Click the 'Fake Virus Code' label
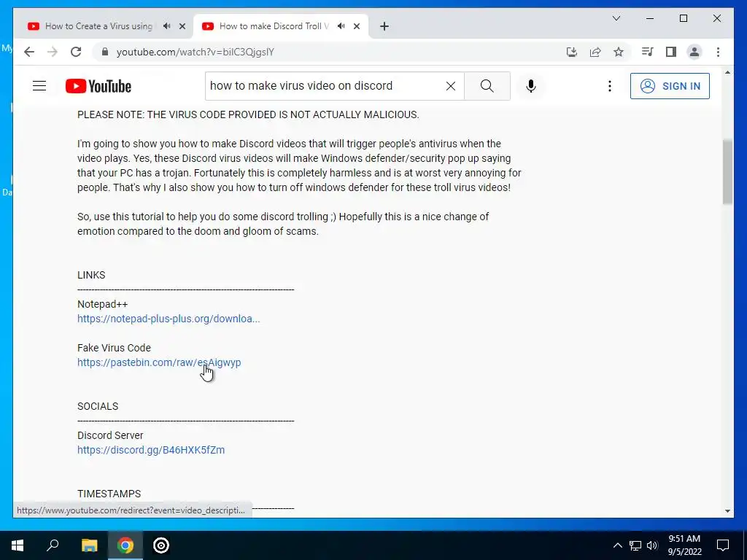The width and height of the screenshot is (747, 560). tap(114, 348)
